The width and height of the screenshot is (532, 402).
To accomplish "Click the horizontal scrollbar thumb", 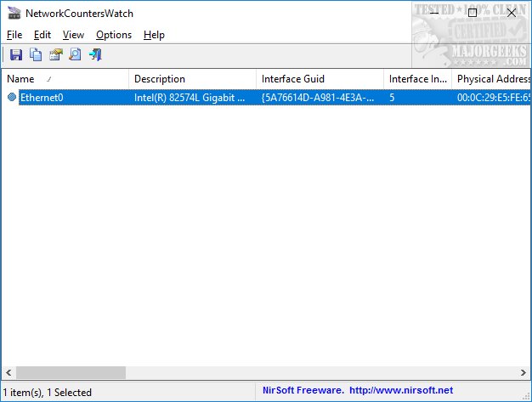I will coord(71,373).
